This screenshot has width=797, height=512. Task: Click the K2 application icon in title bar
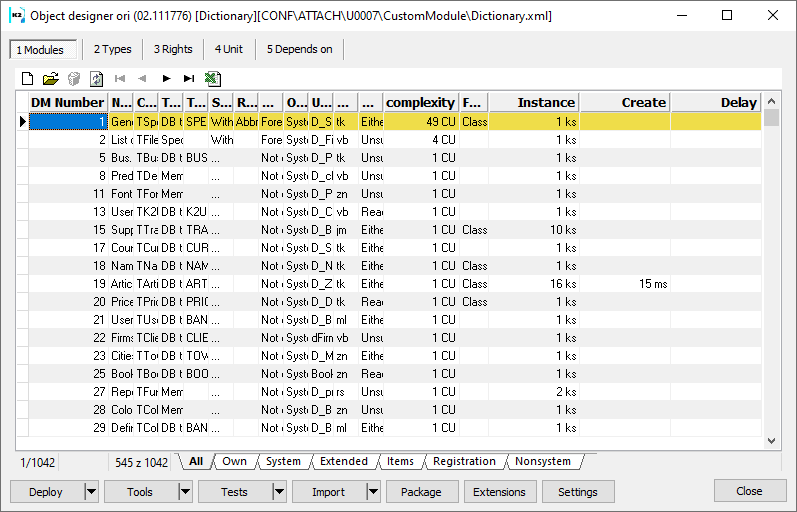pyautogui.click(x=17, y=16)
